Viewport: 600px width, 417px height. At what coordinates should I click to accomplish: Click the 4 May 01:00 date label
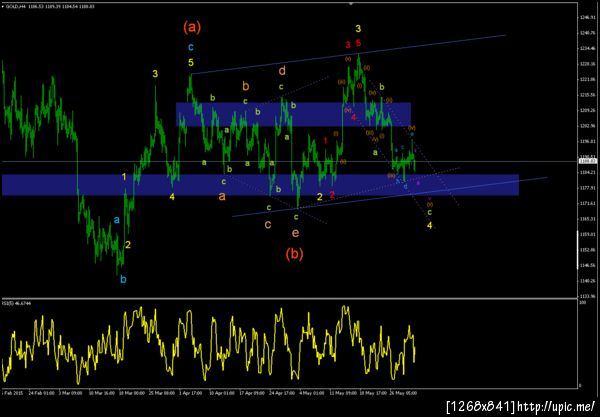(x=311, y=393)
